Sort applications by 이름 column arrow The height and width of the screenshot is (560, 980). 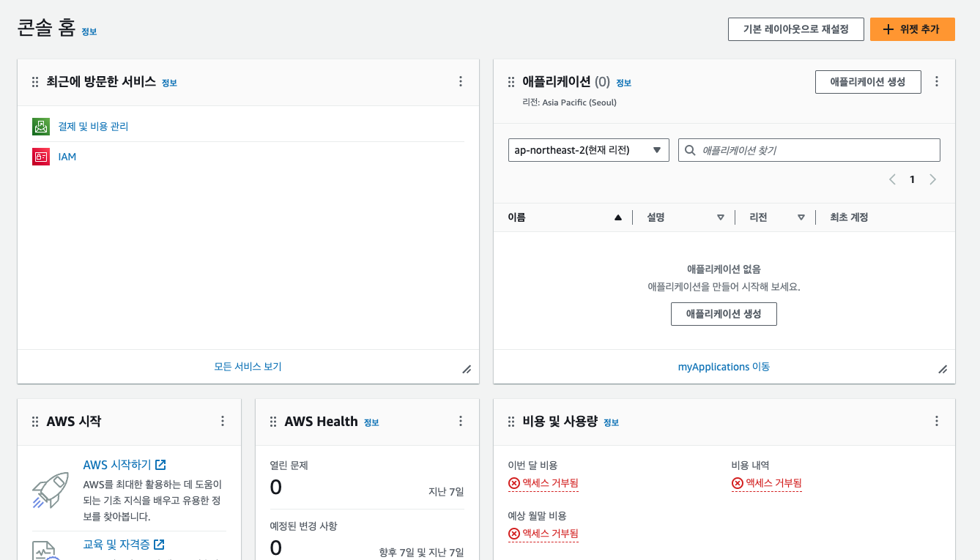(x=617, y=217)
